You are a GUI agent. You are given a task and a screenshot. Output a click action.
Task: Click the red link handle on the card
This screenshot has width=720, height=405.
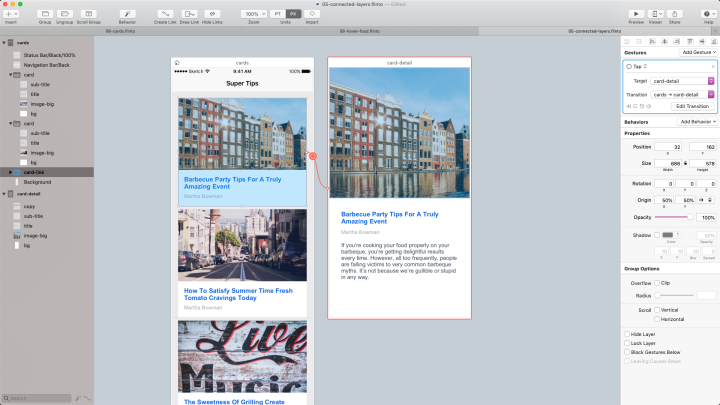[x=313, y=156]
